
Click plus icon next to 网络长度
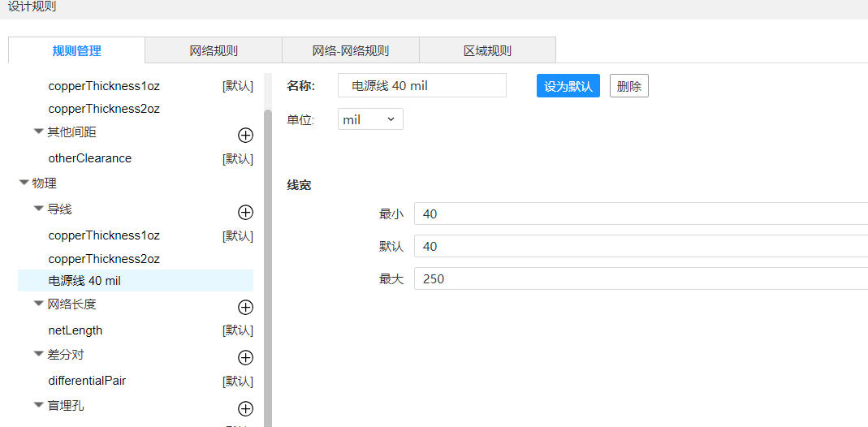click(245, 308)
